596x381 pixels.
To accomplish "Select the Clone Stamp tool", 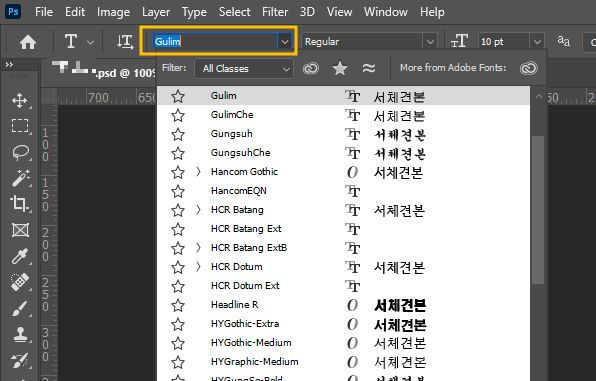I will pyautogui.click(x=20, y=335).
